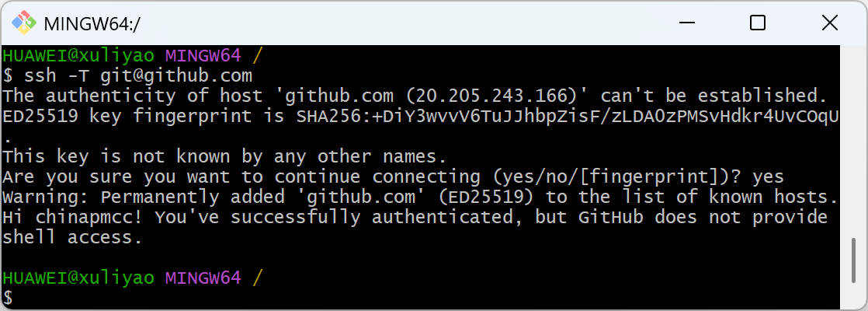The image size is (868, 311).
Task: Click HUAWEI@xuliyao in the bottom prompt
Action: tap(79, 278)
